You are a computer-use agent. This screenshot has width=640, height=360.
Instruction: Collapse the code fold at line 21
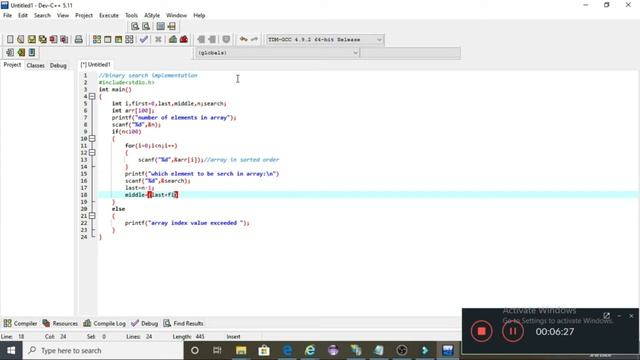click(92, 216)
